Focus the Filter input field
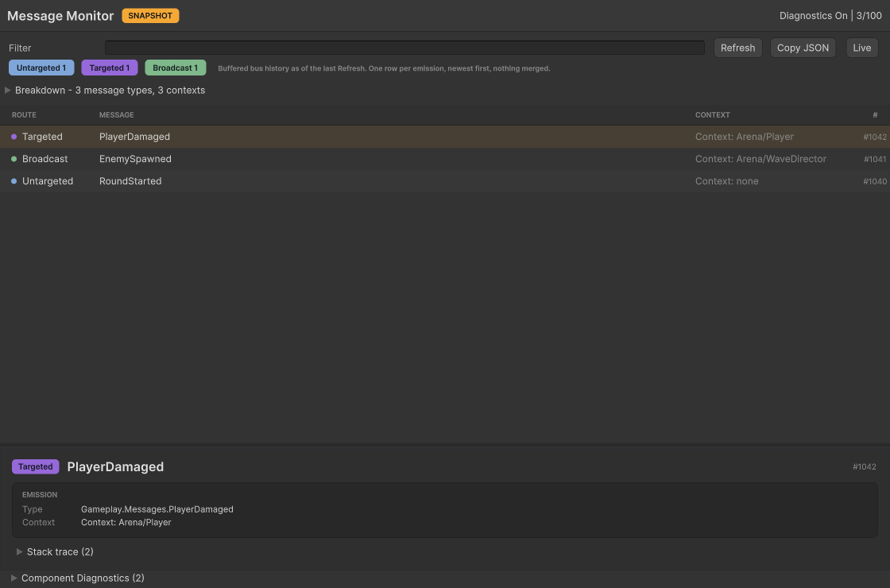The width and height of the screenshot is (890, 588). [404, 48]
